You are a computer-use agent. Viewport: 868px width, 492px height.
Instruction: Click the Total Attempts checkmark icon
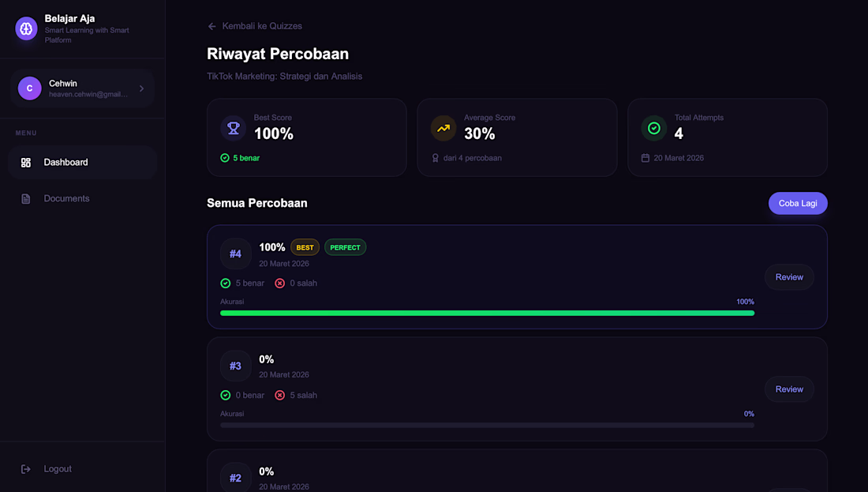pos(654,128)
